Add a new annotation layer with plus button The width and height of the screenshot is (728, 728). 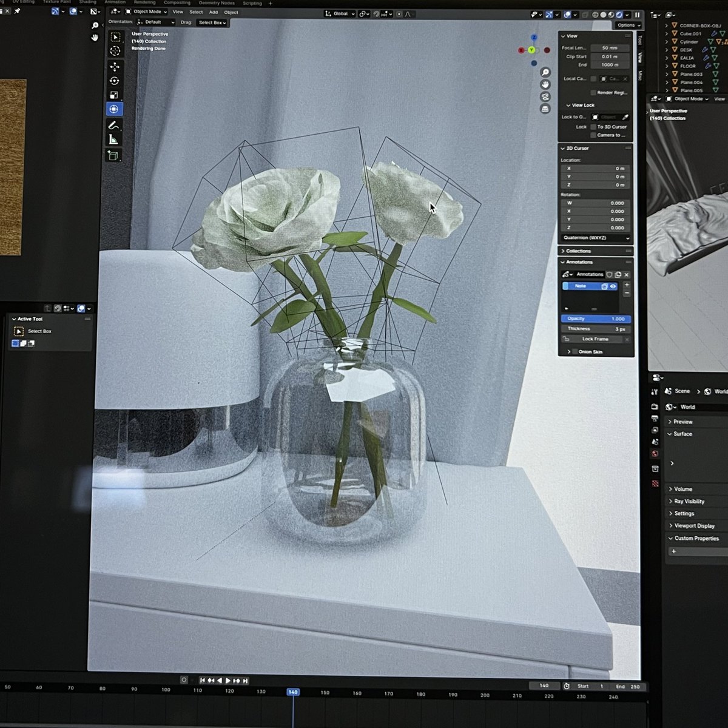pos(627,285)
